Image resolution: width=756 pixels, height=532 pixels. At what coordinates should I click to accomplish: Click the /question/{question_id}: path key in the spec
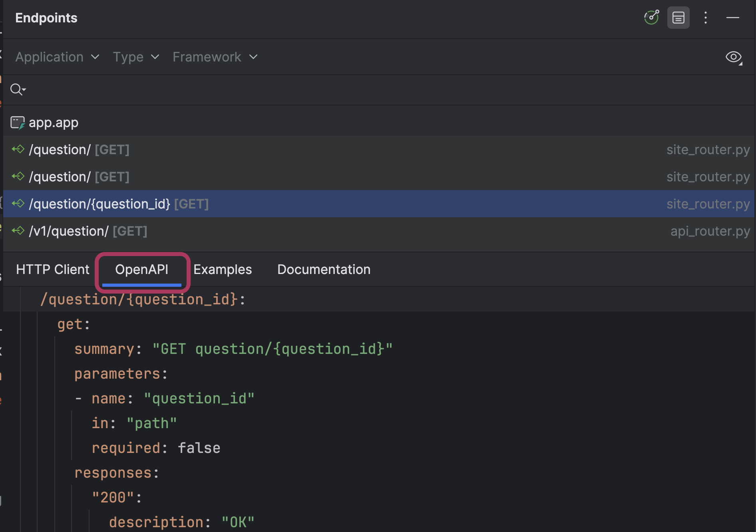pos(143,299)
